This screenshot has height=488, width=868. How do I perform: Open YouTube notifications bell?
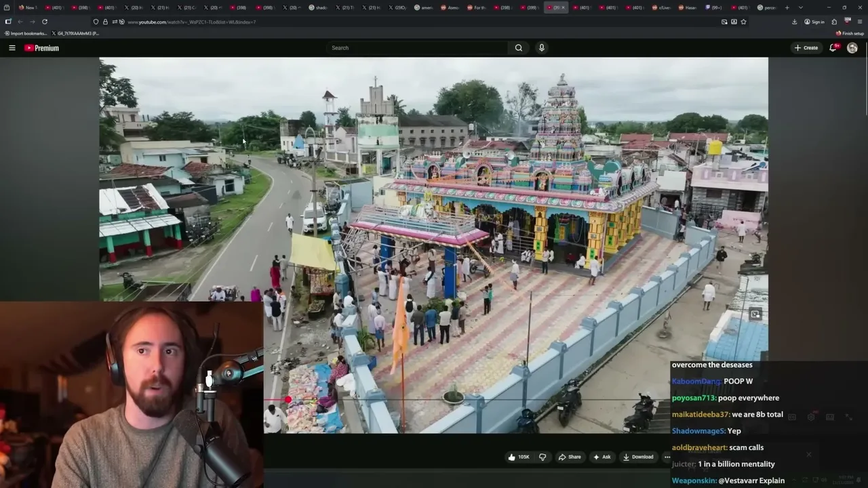[x=833, y=48]
